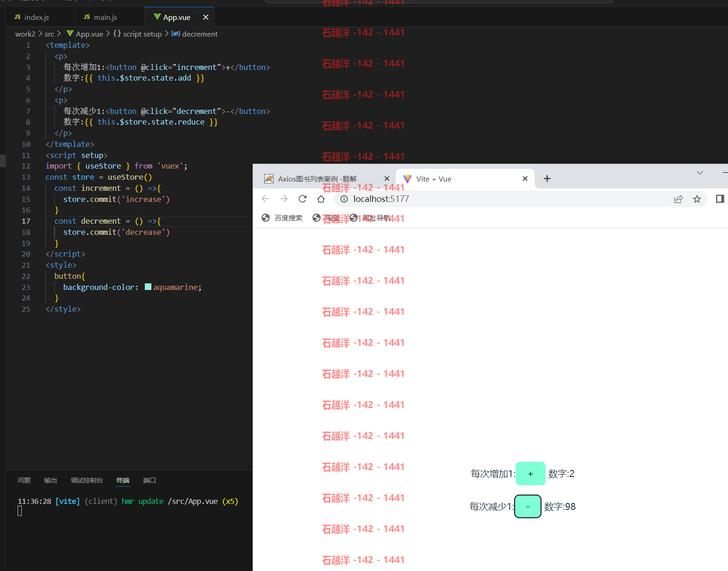Image resolution: width=728 pixels, height=571 pixels.
Task: Open the 调试控制台 panel tab
Action: click(87, 480)
